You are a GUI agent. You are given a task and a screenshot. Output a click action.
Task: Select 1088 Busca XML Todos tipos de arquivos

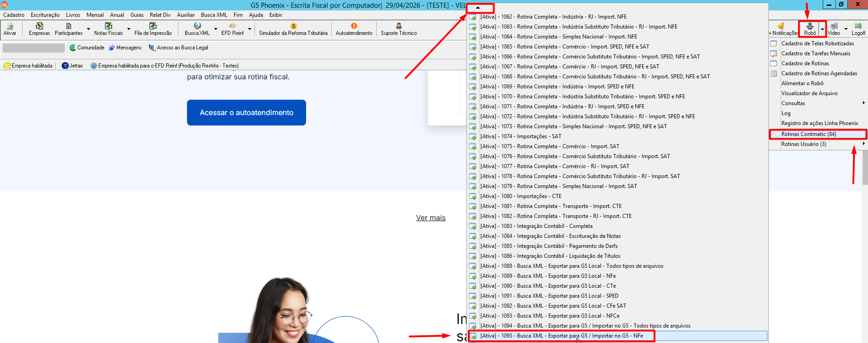pyautogui.click(x=618, y=266)
